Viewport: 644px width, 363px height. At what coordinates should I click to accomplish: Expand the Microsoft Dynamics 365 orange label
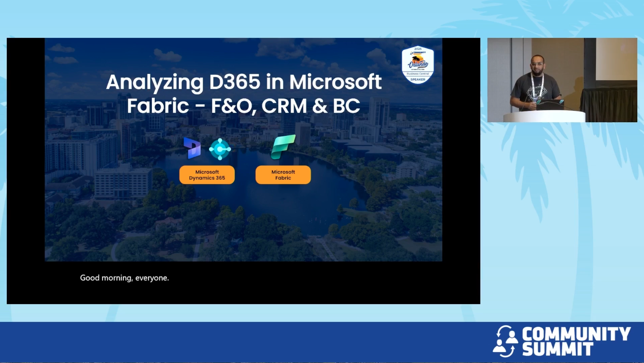click(207, 175)
